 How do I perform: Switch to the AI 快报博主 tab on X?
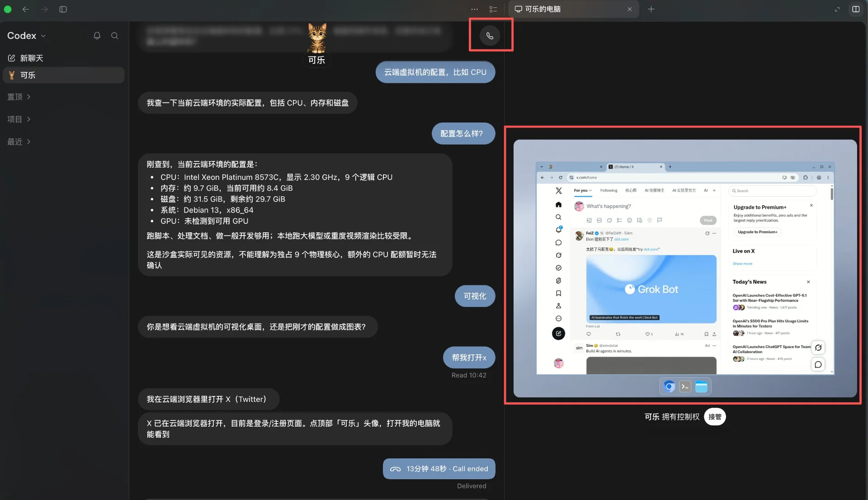coord(654,190)
